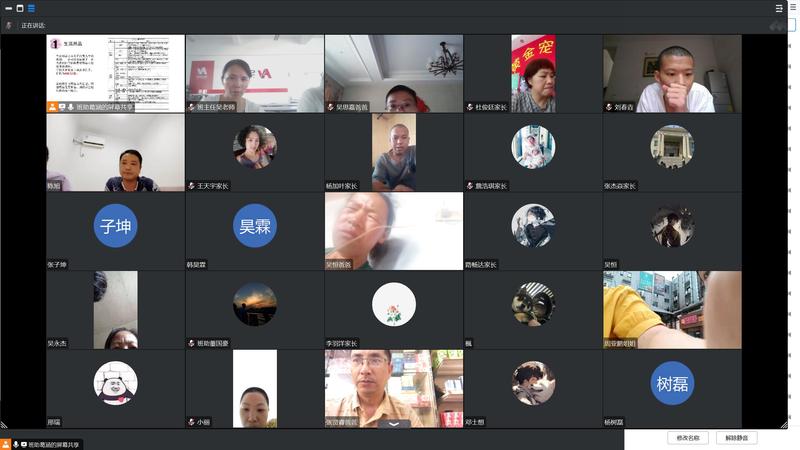
Task: Click the 修改名称 rename button
Action: coord(688,438)
